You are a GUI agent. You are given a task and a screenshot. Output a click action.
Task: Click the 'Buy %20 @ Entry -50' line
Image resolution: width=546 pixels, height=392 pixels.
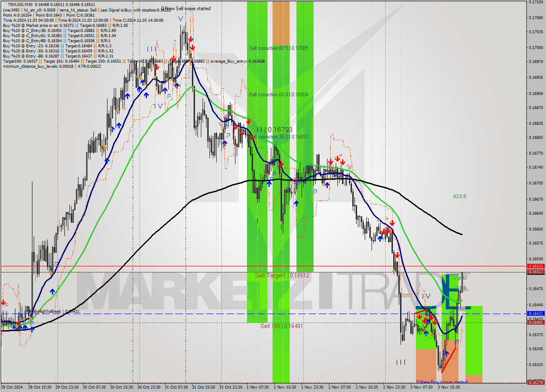tap(58, 51)
